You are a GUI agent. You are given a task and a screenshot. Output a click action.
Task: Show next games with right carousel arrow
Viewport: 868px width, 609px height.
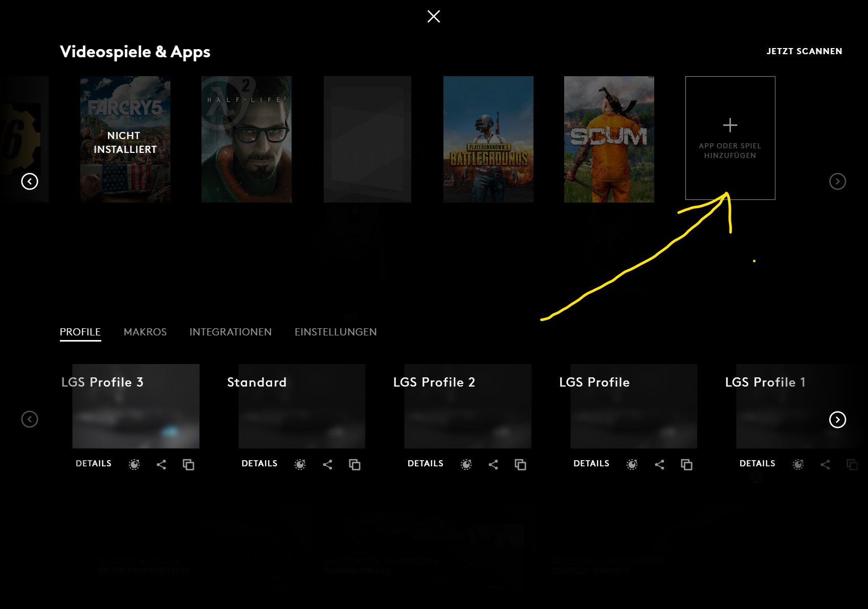(x=837, y=181)
